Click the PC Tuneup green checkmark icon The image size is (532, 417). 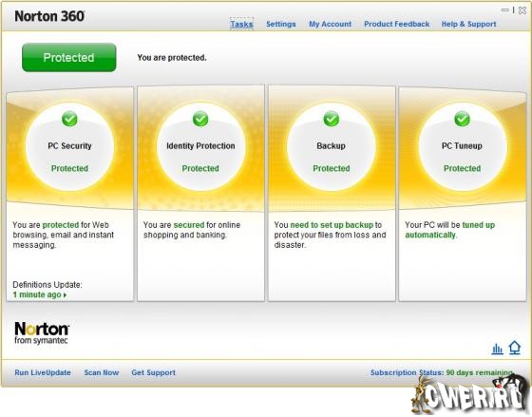coord(462,119)
